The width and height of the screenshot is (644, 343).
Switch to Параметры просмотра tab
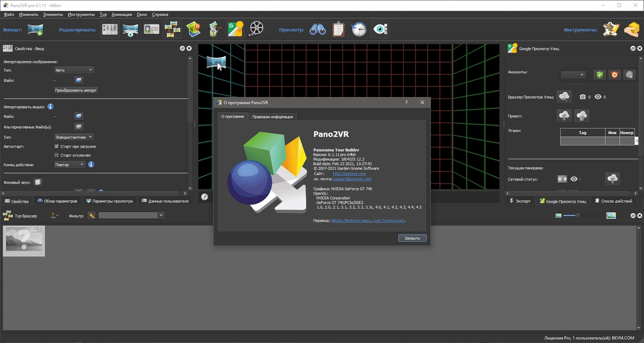click(x=108, y=201)
